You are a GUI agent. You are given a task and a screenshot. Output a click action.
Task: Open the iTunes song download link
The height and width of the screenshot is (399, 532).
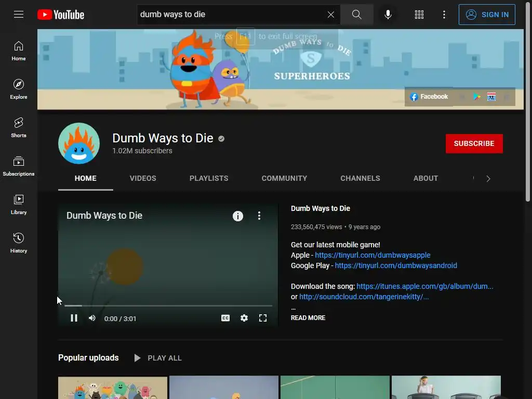(x=425, y=286)
